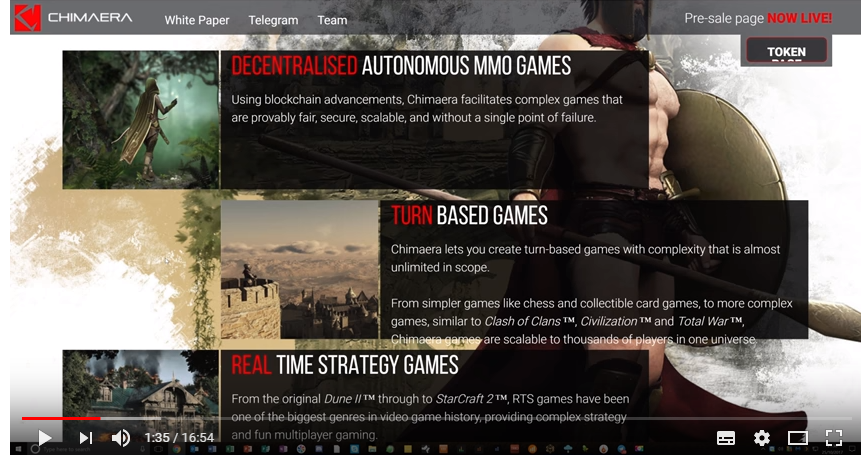Viewport: 861px width, 455px height.
Task: Seek on the red video progress bar
Action: 60,418
